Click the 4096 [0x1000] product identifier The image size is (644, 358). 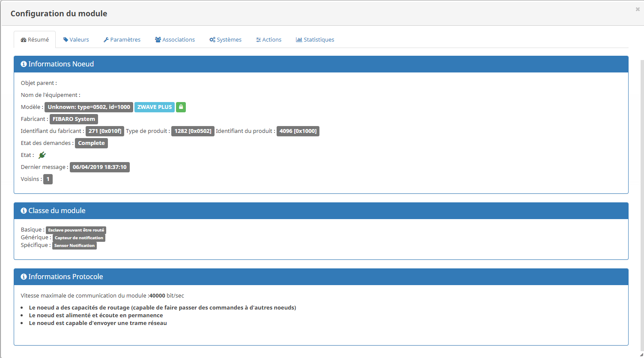(x=298, y=131)
